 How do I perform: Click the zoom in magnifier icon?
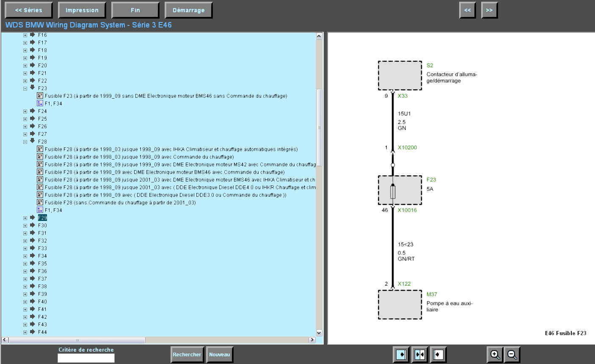[495, 354]
